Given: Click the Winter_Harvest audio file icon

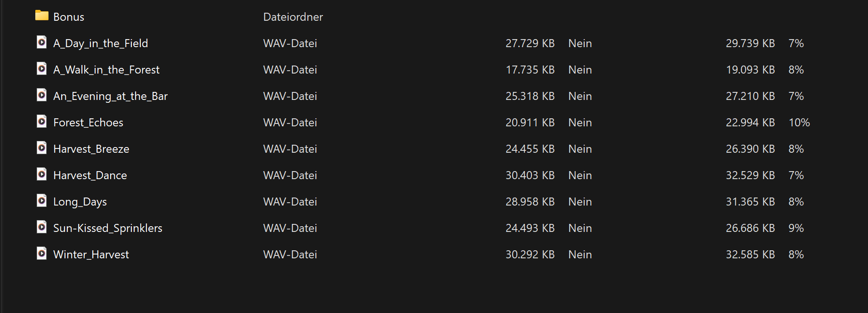Looking at the screenshot, I should pyautogui.click(x=42, y=254).
